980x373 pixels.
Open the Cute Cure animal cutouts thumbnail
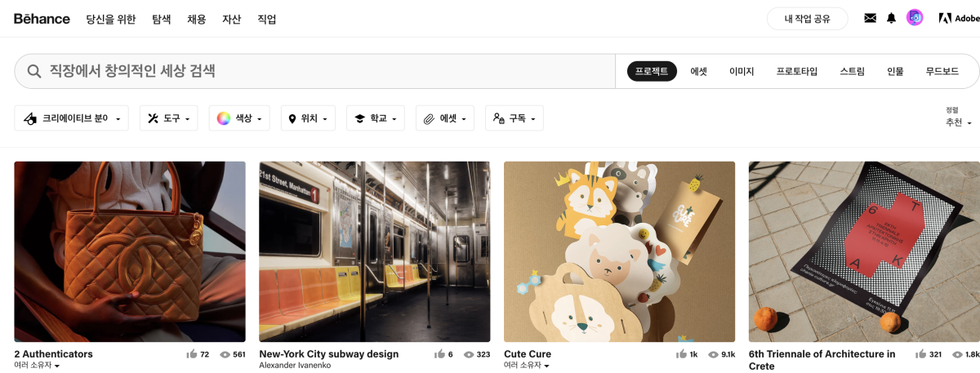(620, 251)
